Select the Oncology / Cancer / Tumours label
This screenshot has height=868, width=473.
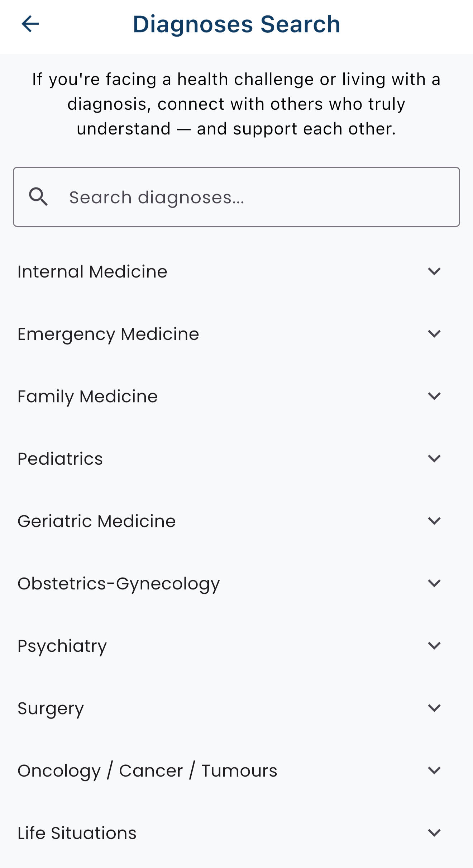[147, 771]
